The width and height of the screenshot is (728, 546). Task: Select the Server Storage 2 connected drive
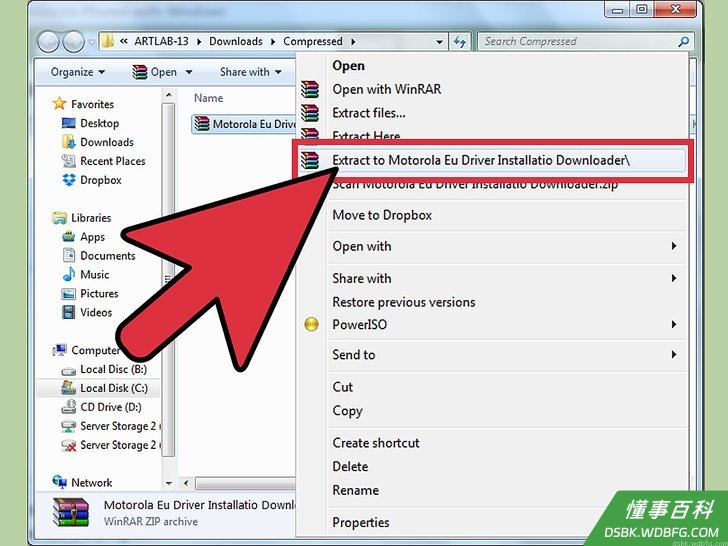[111, 426]
